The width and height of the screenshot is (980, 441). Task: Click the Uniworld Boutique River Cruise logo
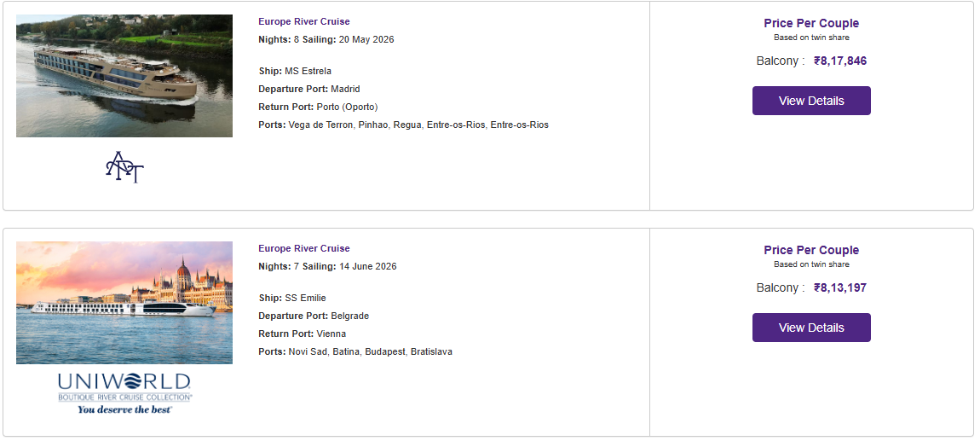(124, 393)
